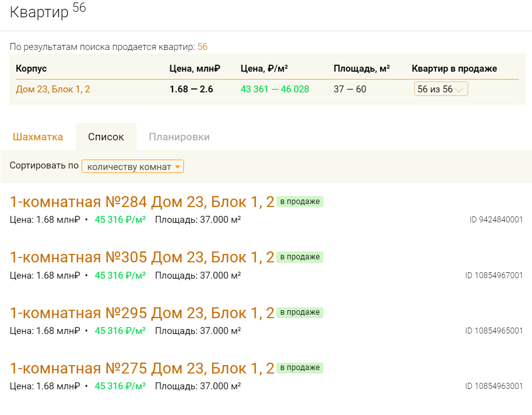Open listing 1-комнатная №275

(x=142, y=368)
